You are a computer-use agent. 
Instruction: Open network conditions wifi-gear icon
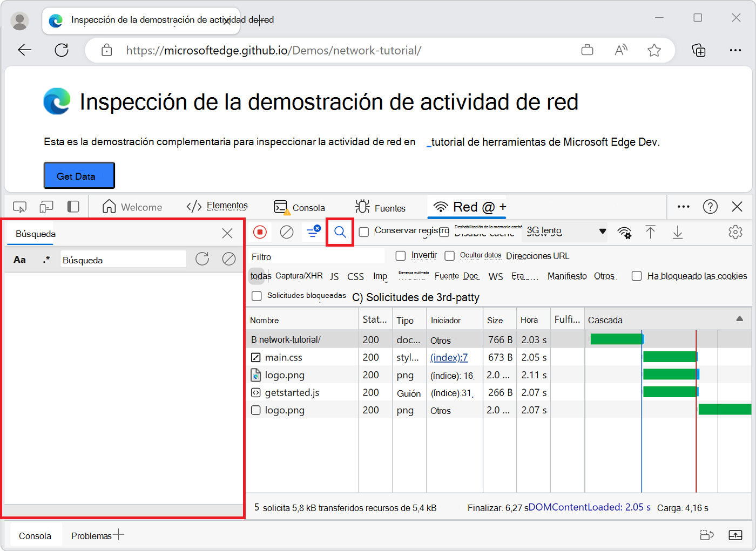(625, 232)
